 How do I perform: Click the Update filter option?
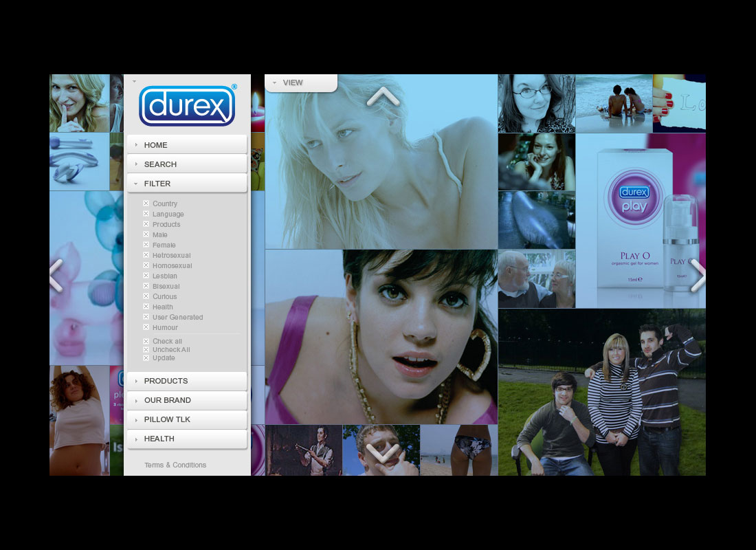[159, 357]
